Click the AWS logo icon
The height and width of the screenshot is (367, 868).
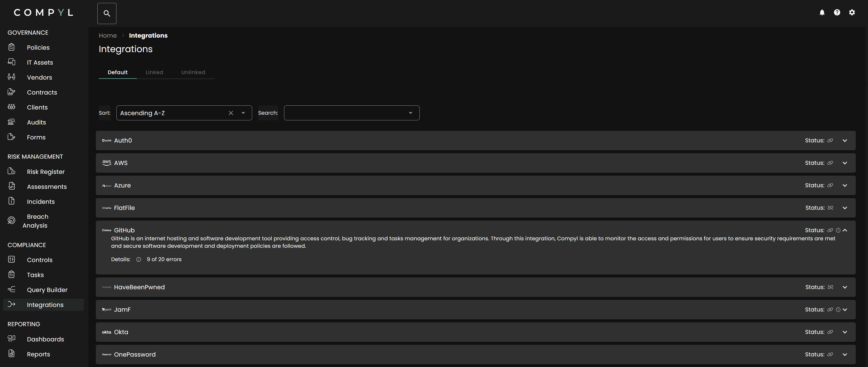106,163
